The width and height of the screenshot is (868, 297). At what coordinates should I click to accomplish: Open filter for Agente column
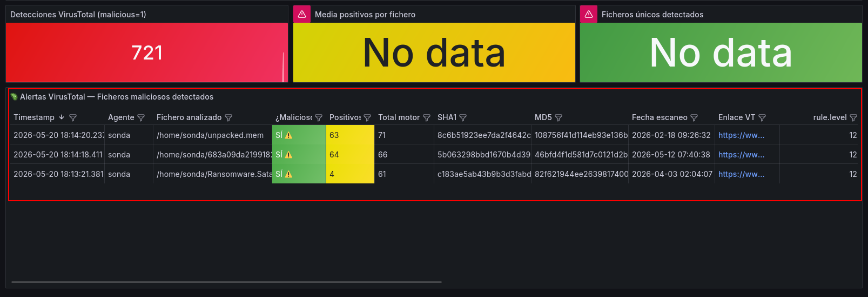point(141,117)
